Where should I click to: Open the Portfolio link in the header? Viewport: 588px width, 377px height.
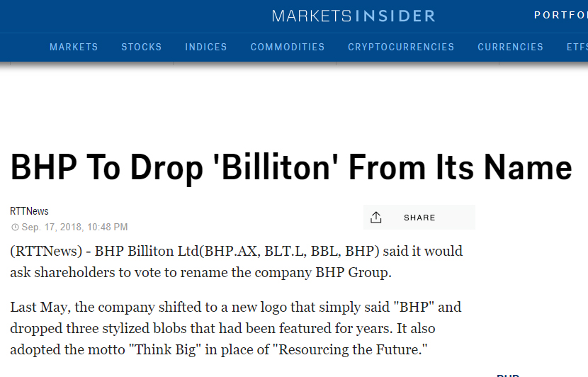coord(560,15)
